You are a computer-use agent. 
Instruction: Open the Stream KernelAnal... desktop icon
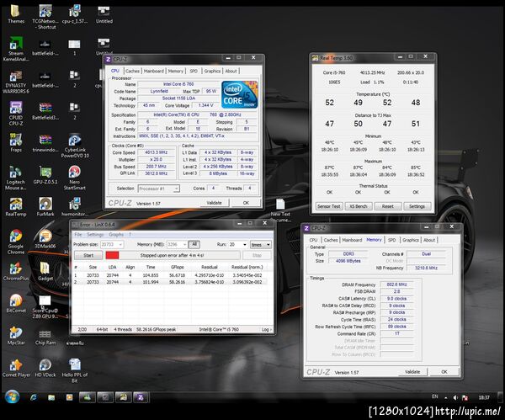coord(16,49)
